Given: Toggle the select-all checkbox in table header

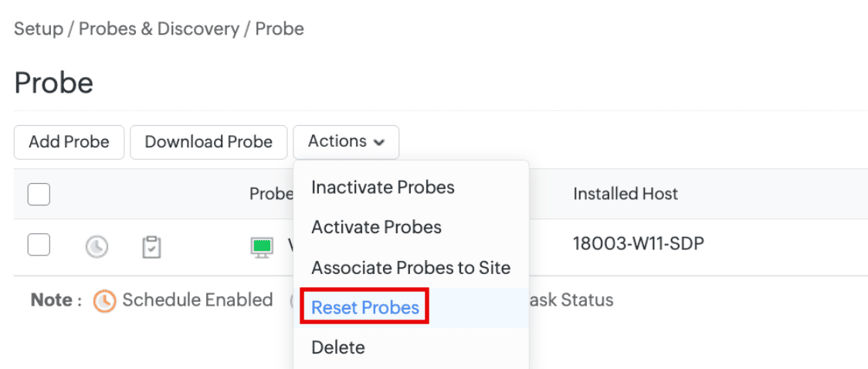Looking at the screenshot, I should (39, 195).
